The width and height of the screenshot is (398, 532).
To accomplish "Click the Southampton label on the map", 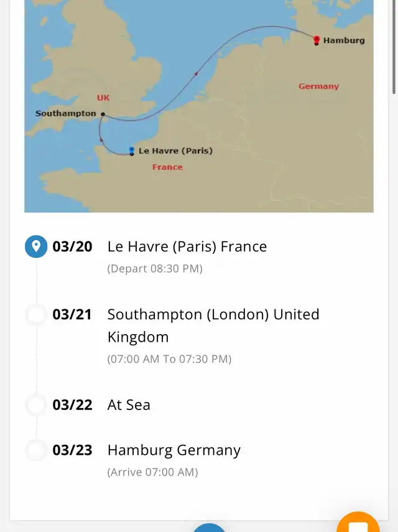I will click(x=66, y=113).
